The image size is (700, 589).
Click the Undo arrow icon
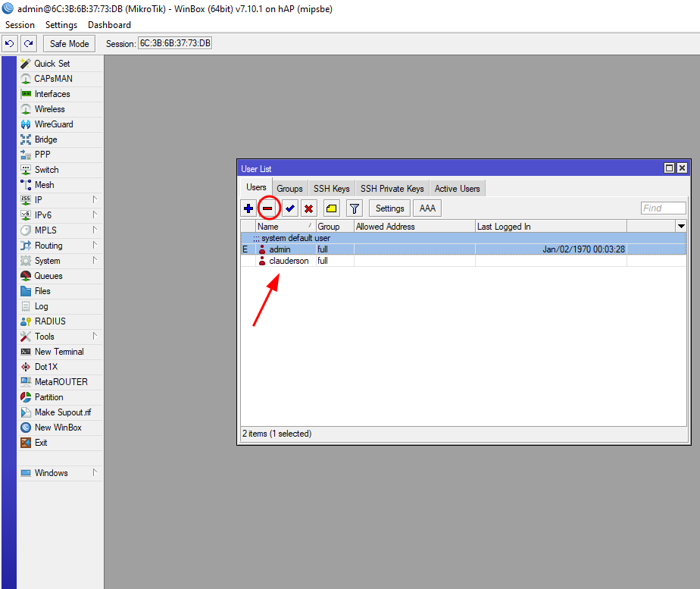coord(10,44)
